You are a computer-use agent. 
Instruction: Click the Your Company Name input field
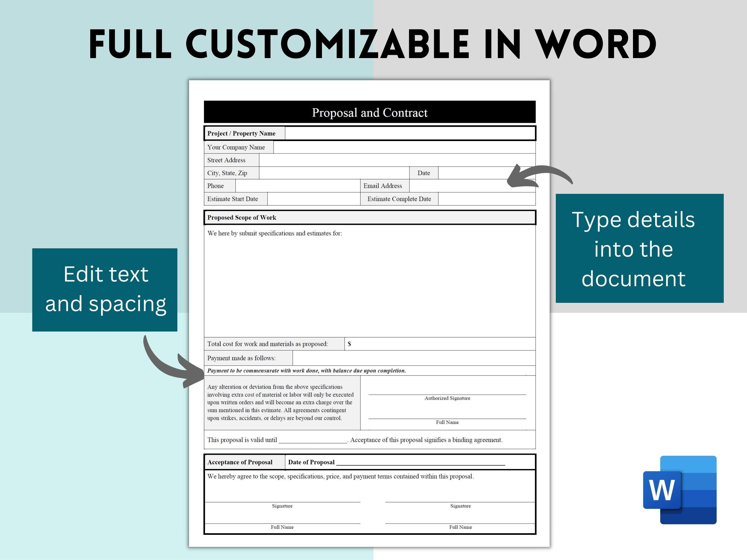pos(404,147)
